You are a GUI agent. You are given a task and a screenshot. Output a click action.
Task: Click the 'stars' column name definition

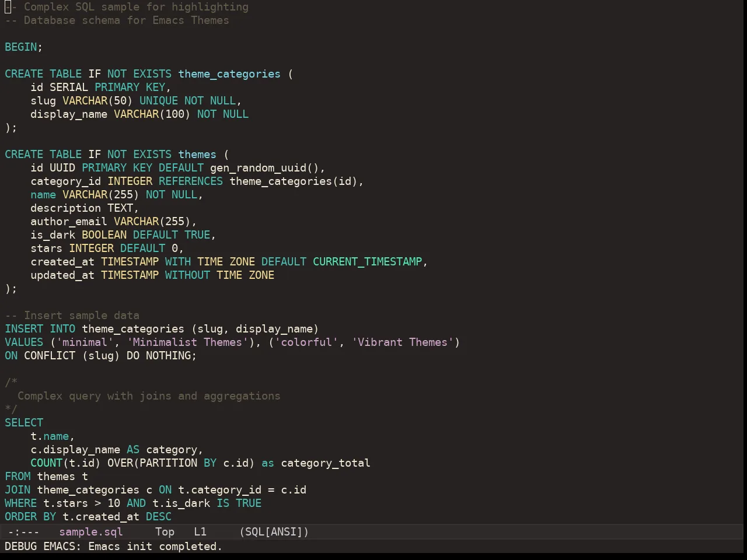point(46,249)
